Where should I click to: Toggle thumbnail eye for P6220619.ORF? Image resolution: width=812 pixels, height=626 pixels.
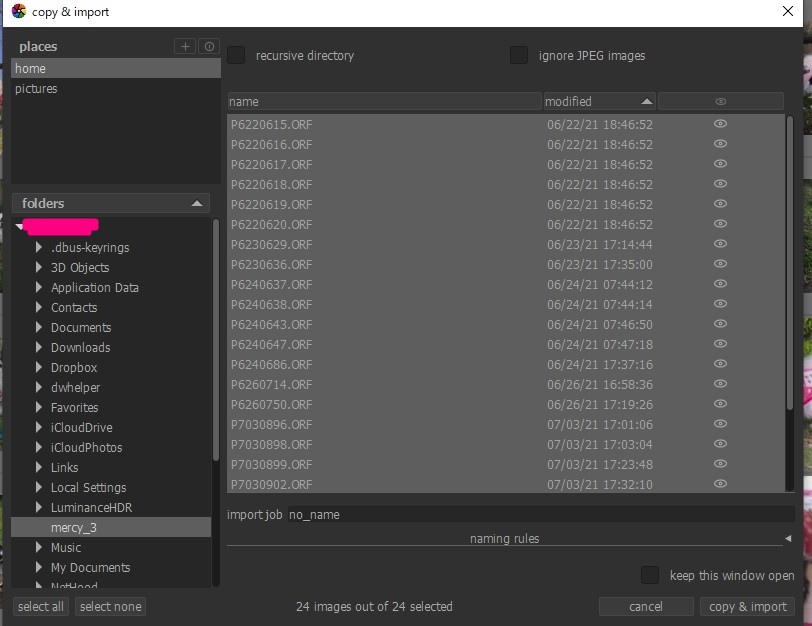tap(720, 204)
